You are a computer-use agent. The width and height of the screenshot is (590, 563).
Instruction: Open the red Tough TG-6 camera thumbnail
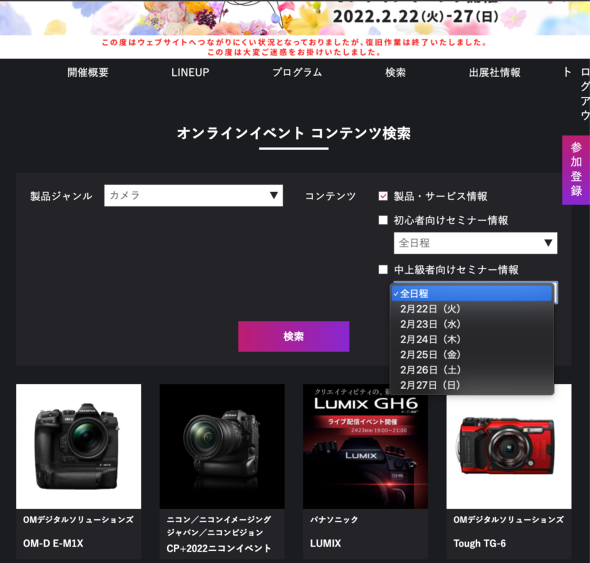tap(509, 446)
